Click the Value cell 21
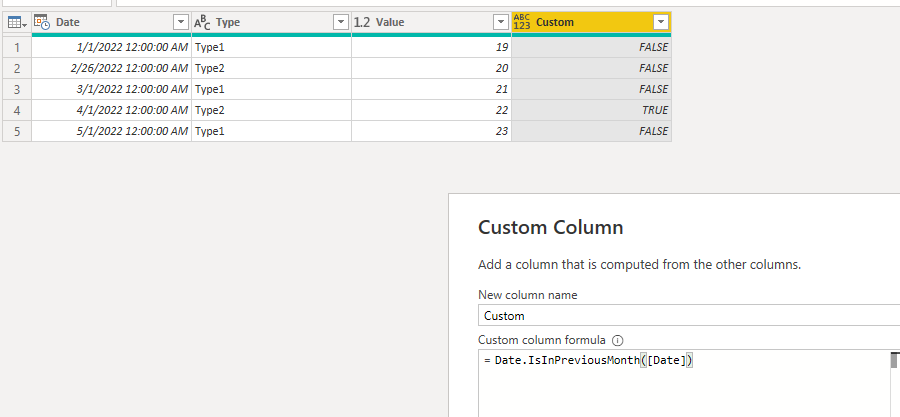The height and width of the screenshot is (417, 900). (x=431, y=89)
